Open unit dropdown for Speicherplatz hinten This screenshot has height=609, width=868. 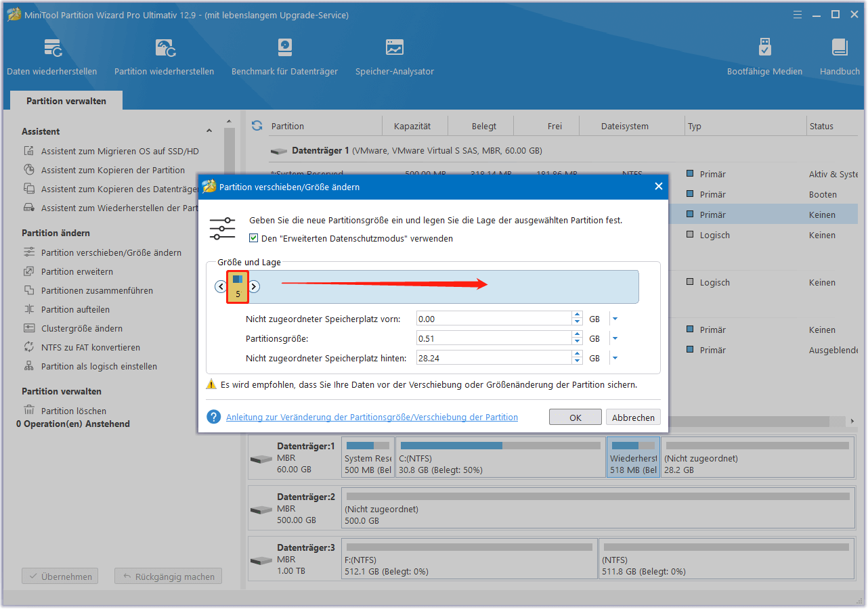615,358
